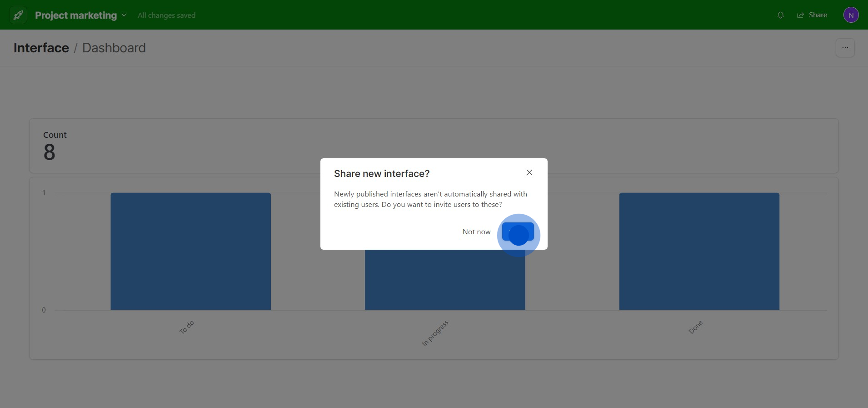Viewport: 868px width, 408px height.
Task: Select the Done bar in chart
Action: [699, 251]
